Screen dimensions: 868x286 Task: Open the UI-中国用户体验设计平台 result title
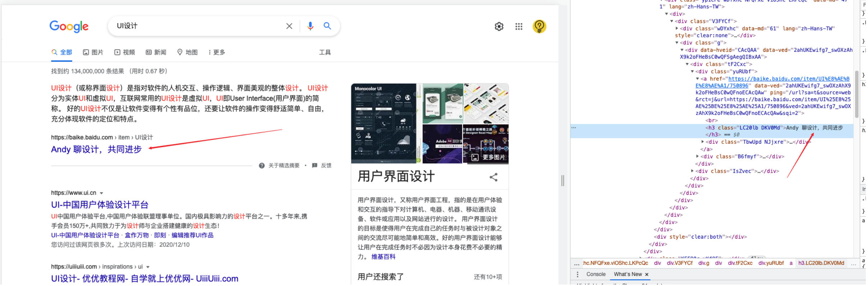pyautogui.click(x=100, y=205)
